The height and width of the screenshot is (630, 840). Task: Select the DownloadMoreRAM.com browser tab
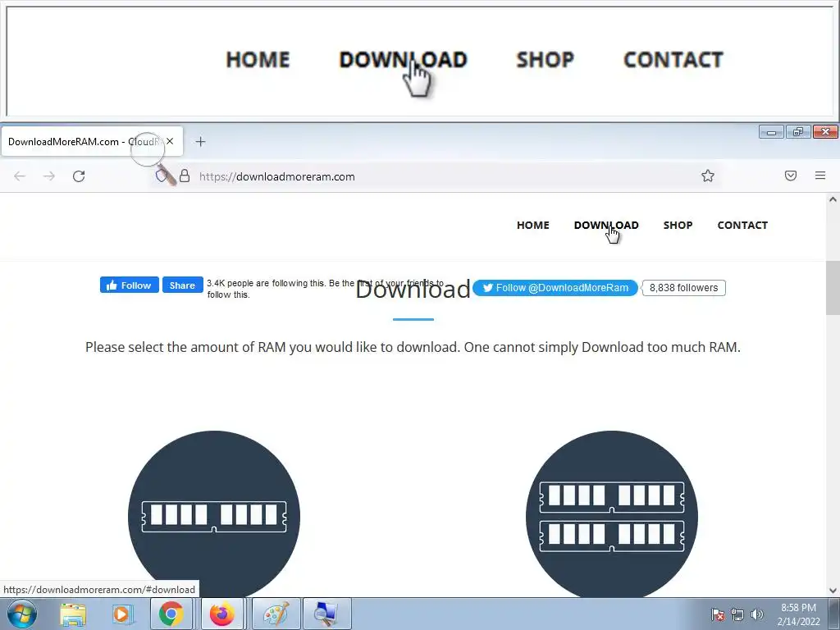[x=92, y=141]
